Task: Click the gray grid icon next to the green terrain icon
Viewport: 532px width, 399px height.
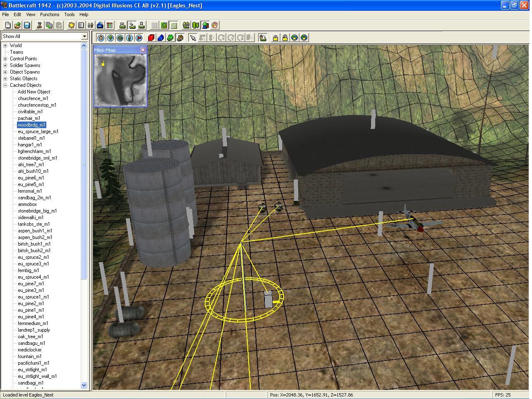Action: point(154,25)
